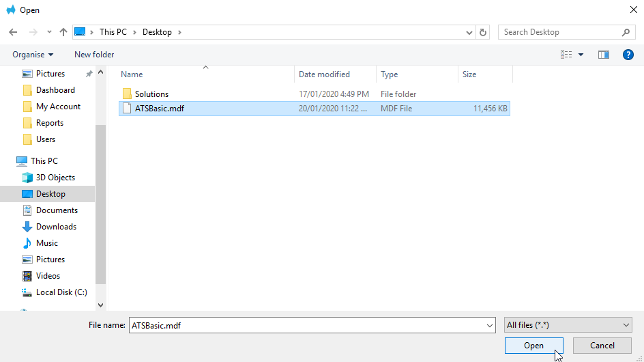The width and height of the screenshot is (644, 362).
Task: Open the Dashboard folder in sidebar
Action: coord(55,90)
